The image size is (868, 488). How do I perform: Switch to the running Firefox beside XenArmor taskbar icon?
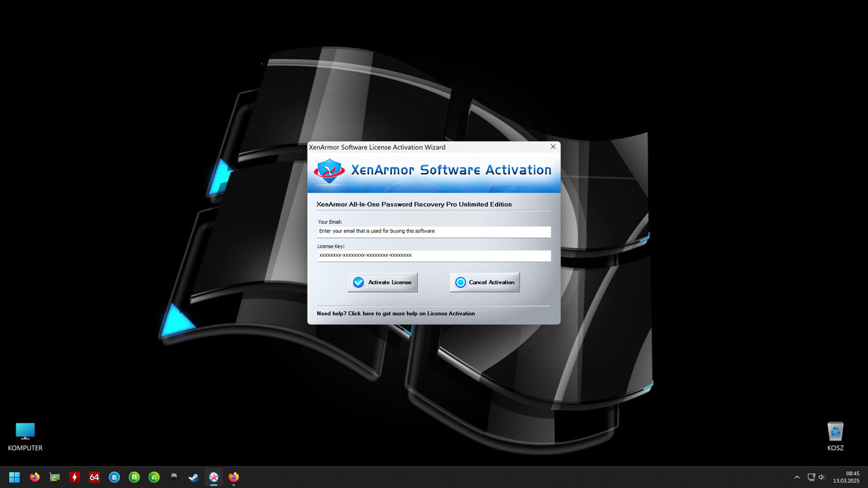point(234,477)
